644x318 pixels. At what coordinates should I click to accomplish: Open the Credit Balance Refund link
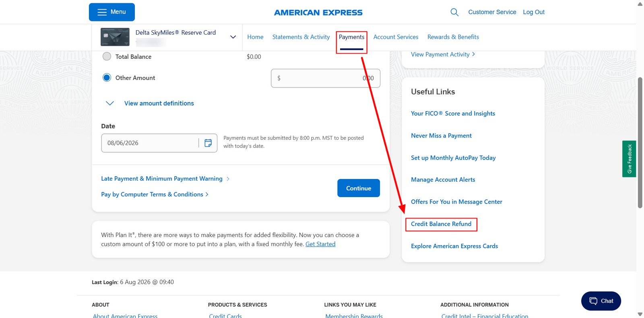pos(441,224)
